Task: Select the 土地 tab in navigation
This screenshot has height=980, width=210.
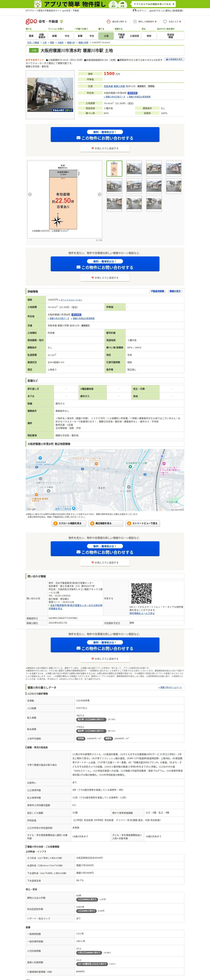Action: coord(106,36)
